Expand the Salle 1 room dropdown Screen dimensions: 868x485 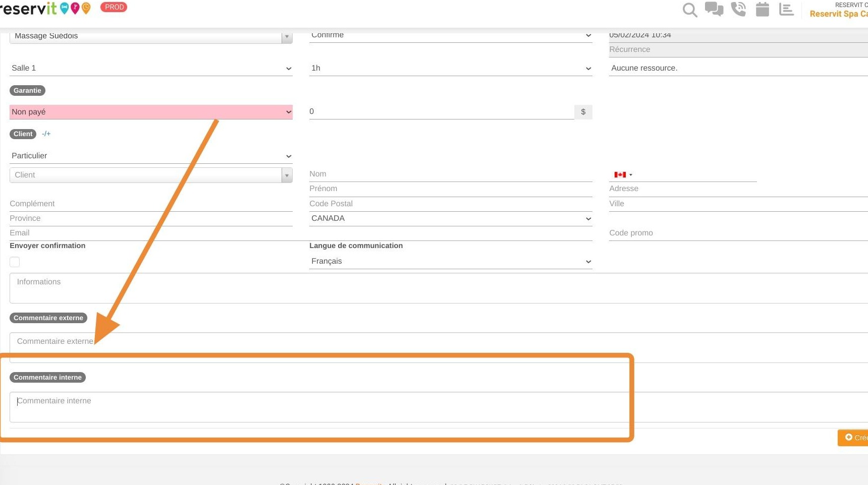(x=151, y=68)
